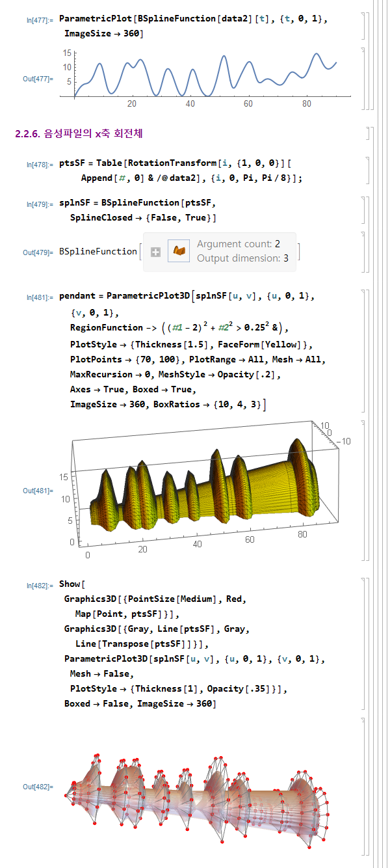
Task: Select the Out[477]= cell label
Action: coord(38,79)
